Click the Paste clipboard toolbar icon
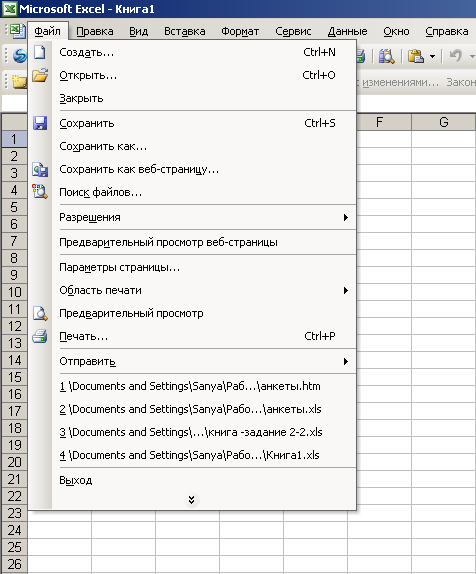 (x=416, y=56)
